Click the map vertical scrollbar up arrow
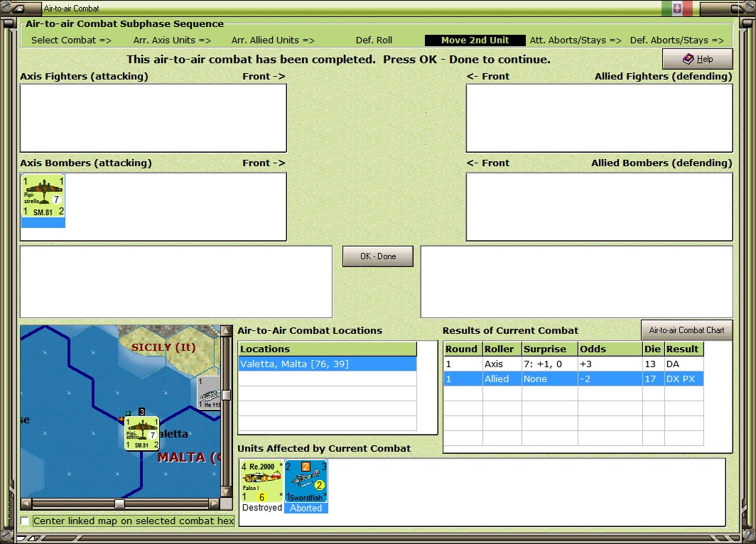The height and width of the screenshot is (544, 756). (225, 332)
